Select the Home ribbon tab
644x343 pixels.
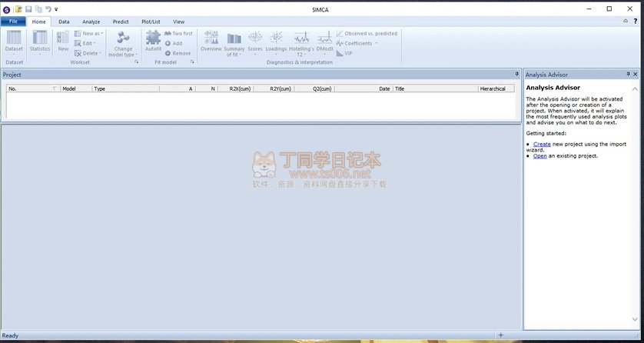coord(39,22)
